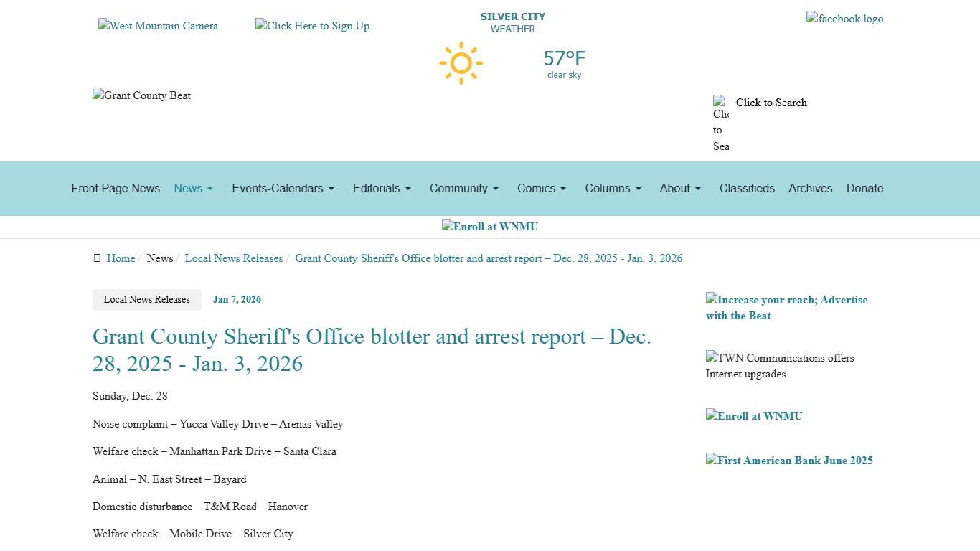Expand the Community navigation menu
Screen dimensions: 980x551
[x=463, y=189]
